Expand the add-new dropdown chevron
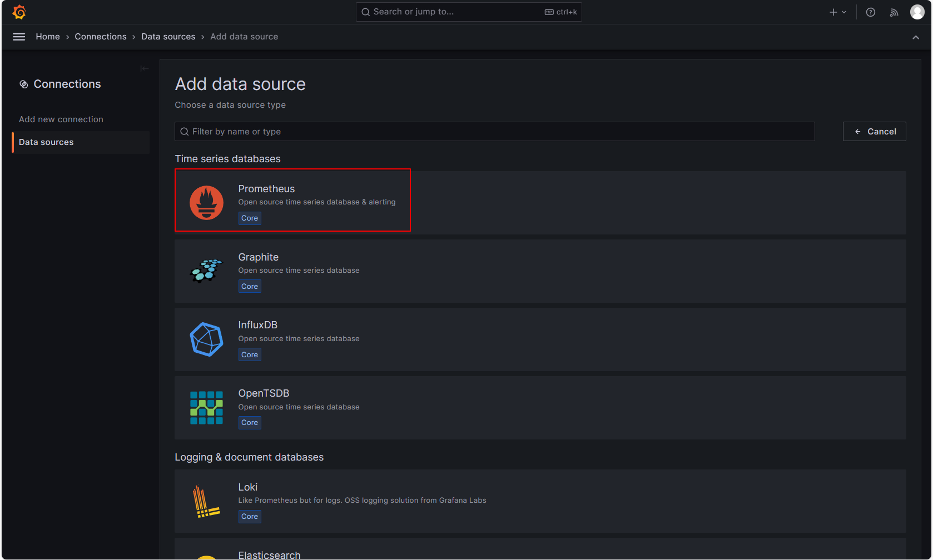This screenshot has width=933, height=560. [x=844, y=12]
